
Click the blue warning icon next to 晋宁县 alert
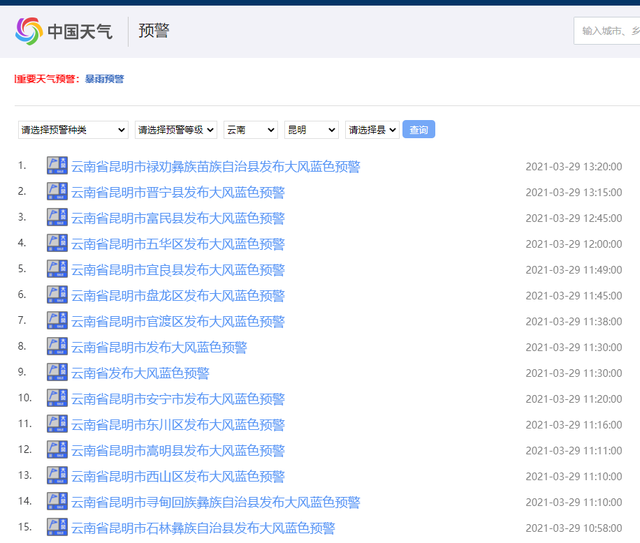coord(57,192)
